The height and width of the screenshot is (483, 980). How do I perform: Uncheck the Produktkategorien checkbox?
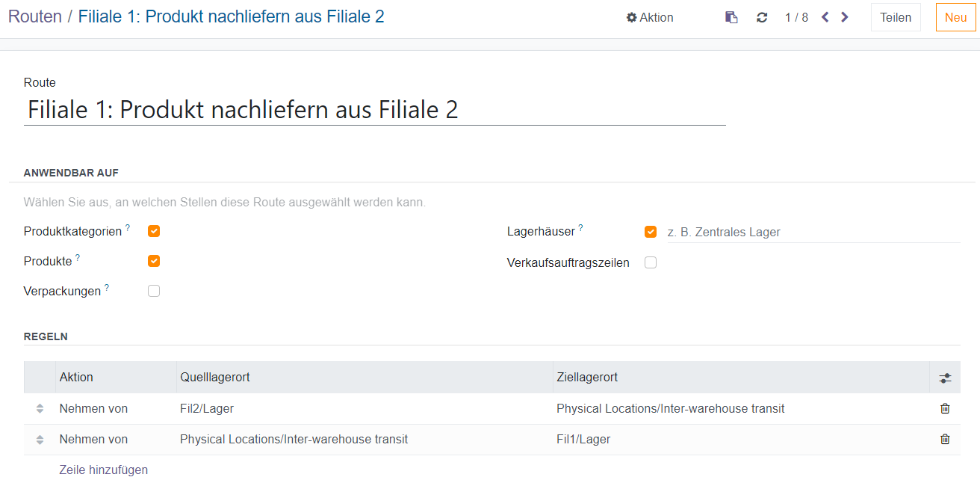click(x=154, y=231)
